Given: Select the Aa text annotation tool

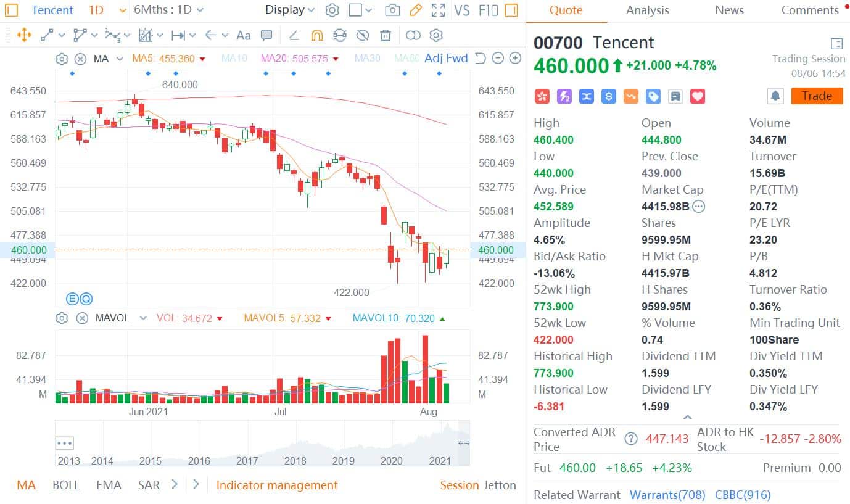Looking at the screenshot, I should point(243,35).
